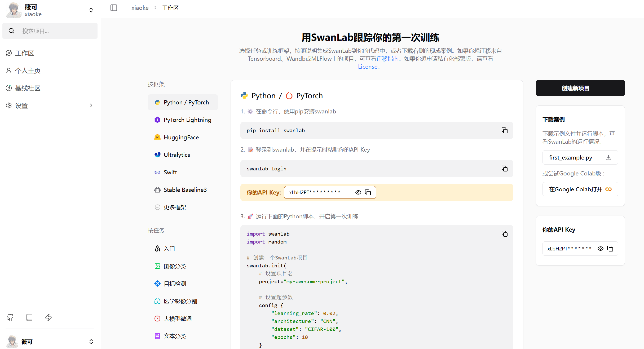Toggle the sidebar with the panel icon
644x349 pixels.
113,8
